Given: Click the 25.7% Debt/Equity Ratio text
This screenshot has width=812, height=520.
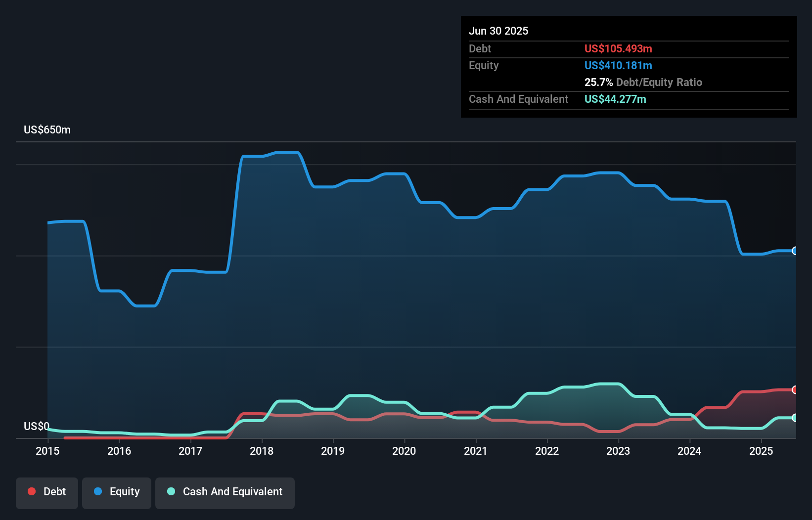Looking at the screenshot, I should (x=643, y=82).
